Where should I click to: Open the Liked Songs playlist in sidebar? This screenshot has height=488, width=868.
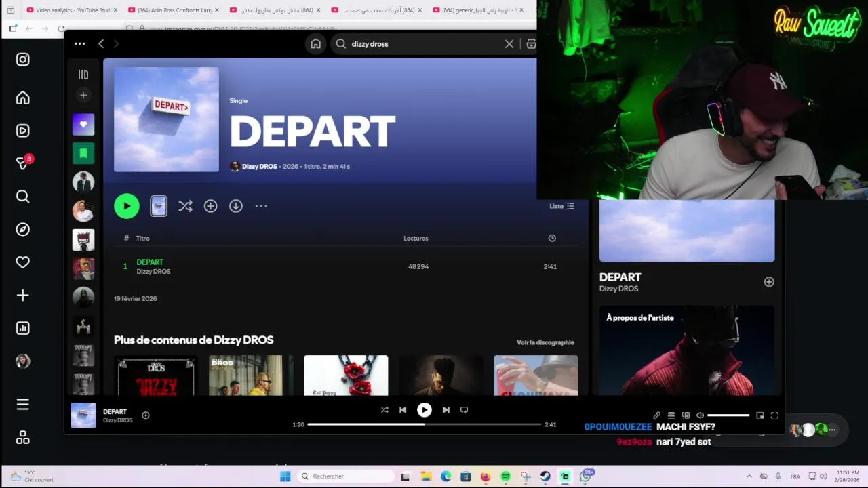83,125
